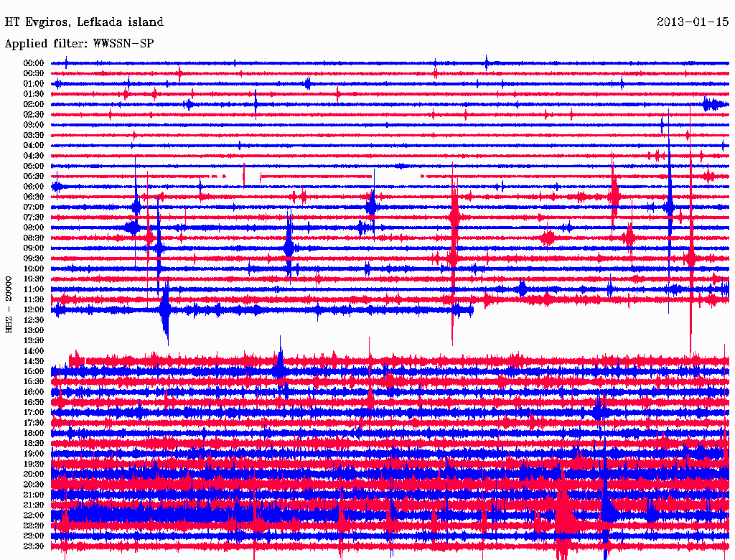Click the 17:30 time label
Viewport: 735px width, 560px height.
coord(34,423)
